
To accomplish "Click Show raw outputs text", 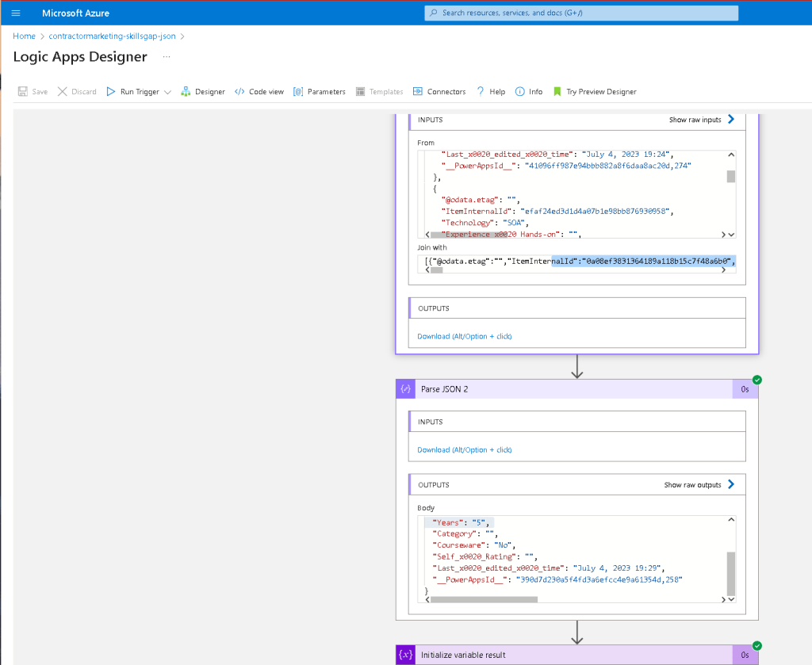I will [692, 485].
